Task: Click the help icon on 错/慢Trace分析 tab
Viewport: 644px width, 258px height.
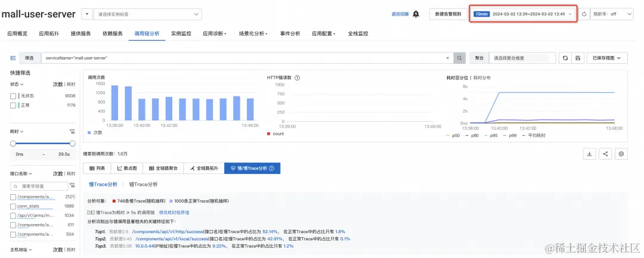Action: [x=271, y=168]
